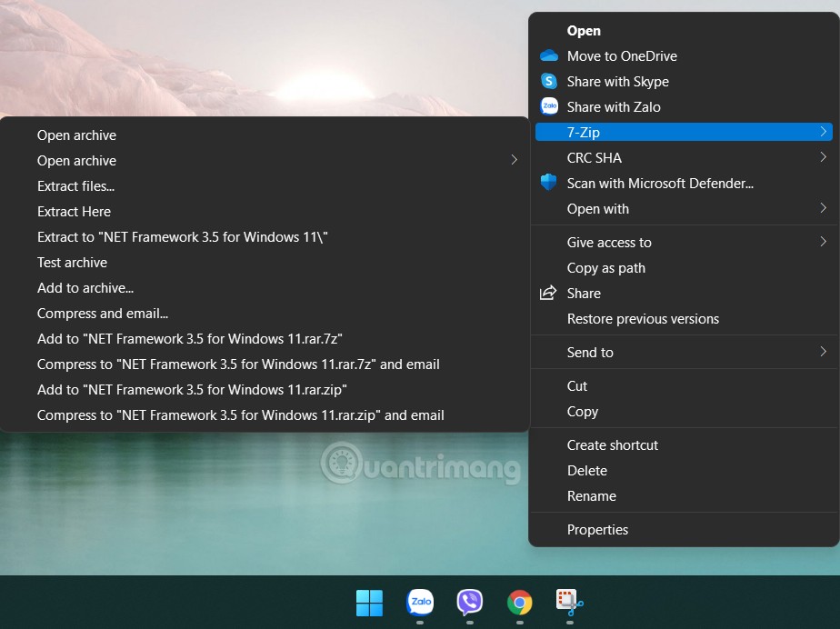Click first Open archive in 7-Zip submenu
This screenshot has height=629, width=840.
pyautogui.click(x=265, y=135)
